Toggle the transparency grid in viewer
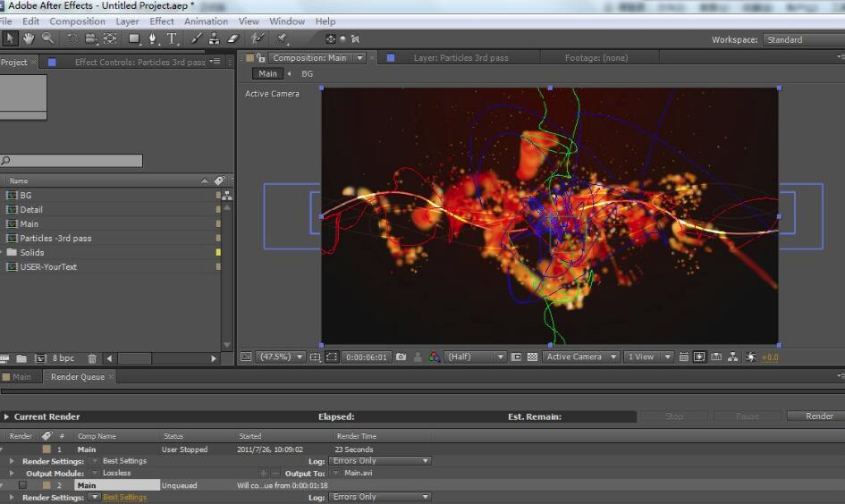This screenshot has width=845, height=504. coord(532,357)
